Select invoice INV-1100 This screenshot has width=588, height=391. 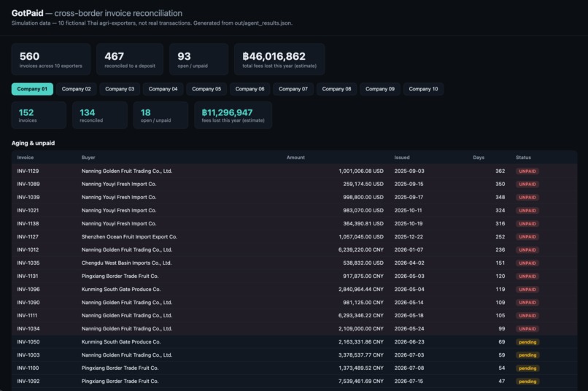[294, 368]
